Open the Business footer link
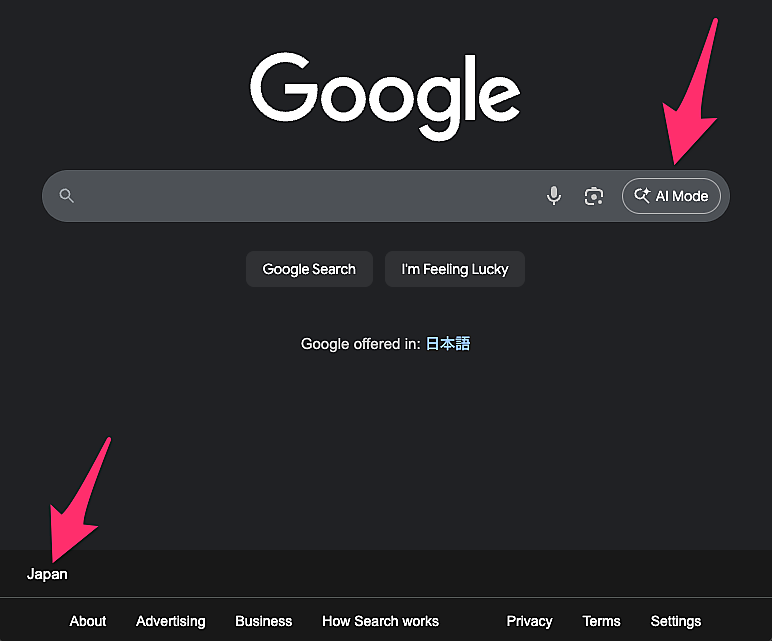772x641 pixels. (263, 621)
